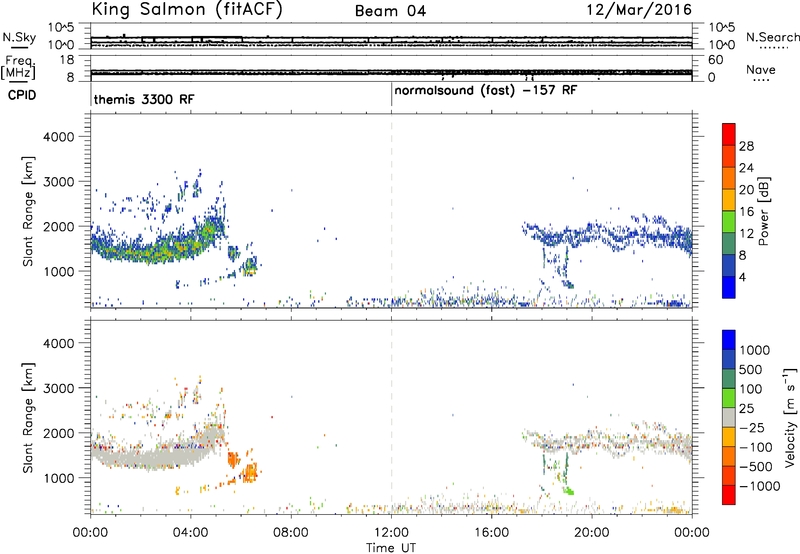The image size is (800, 554).
Task: Click the Slant Range [km] label of velocity panel
Action: (28, 417)
